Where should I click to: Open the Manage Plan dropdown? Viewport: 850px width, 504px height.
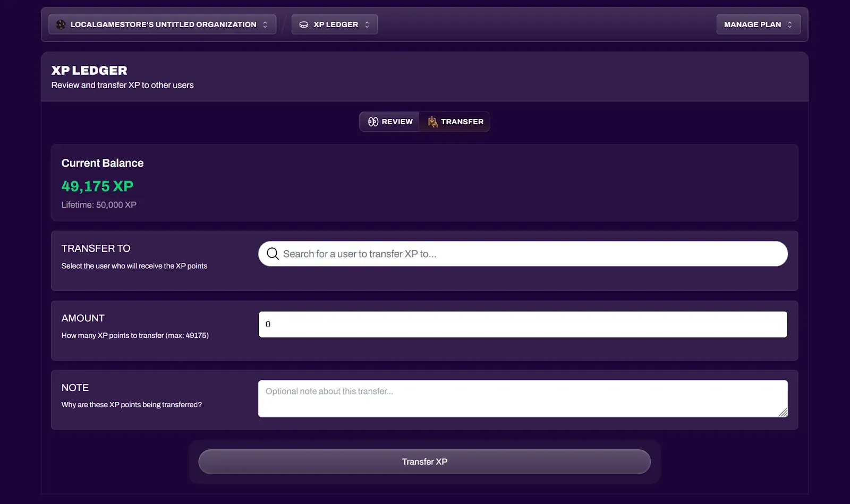pyautogui.click(x=759, y=24)
